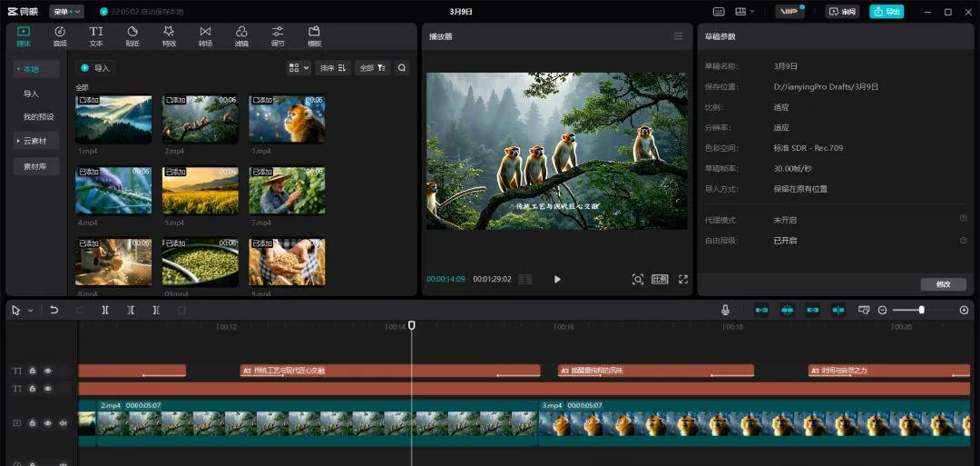Open the keyboard shortcuts icon in title bar
This screenshot has width=980, height=466.
[719, 11]
